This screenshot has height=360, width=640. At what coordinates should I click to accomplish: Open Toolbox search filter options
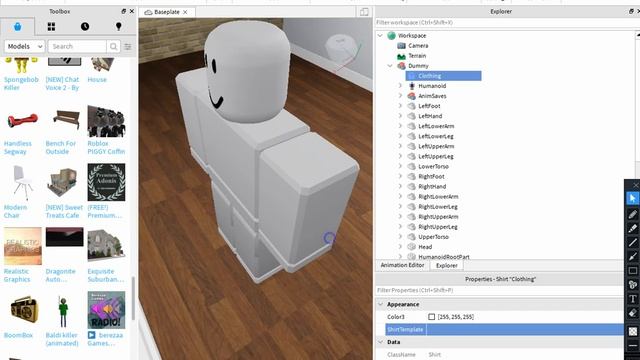[x=128, y=47]
